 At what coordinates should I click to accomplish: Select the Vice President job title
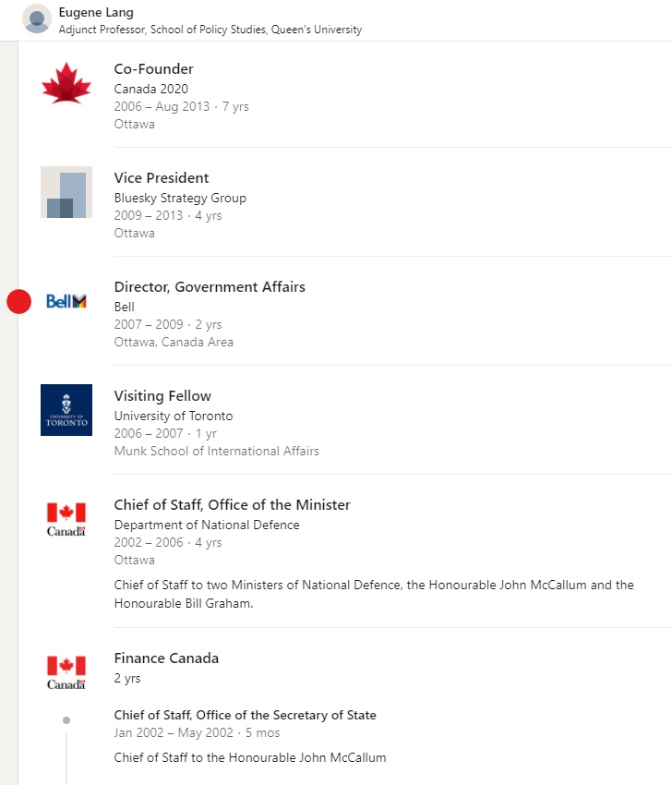(162, 178)
